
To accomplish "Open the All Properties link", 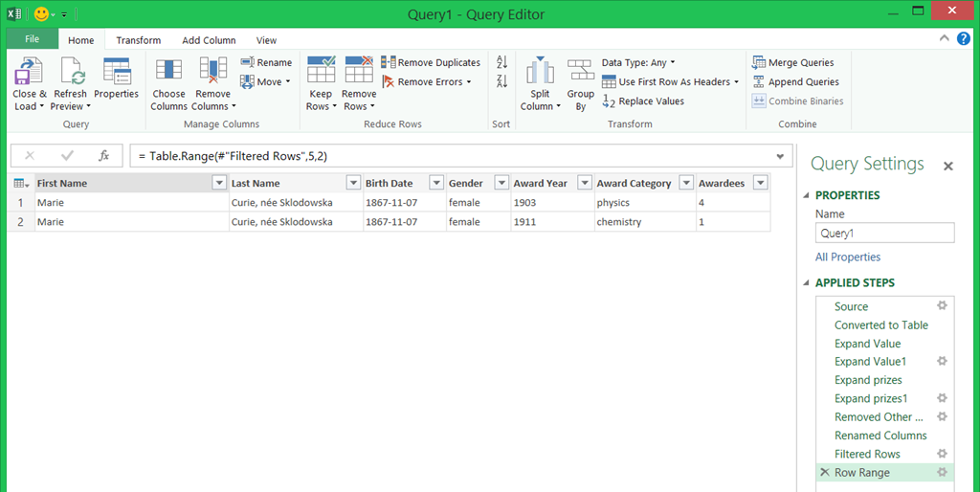I will pos(847,257).
